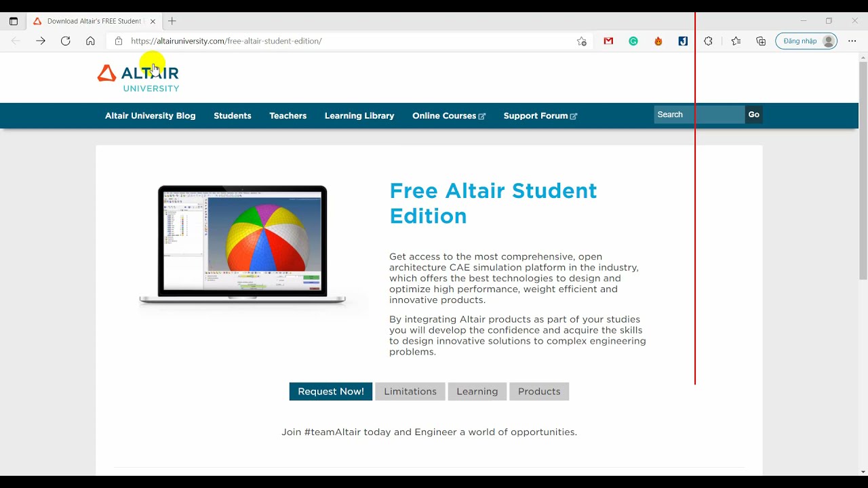The image size is (868, 488).
Task: Open Altair University Blog menu item
Action: tap(151, 116)
